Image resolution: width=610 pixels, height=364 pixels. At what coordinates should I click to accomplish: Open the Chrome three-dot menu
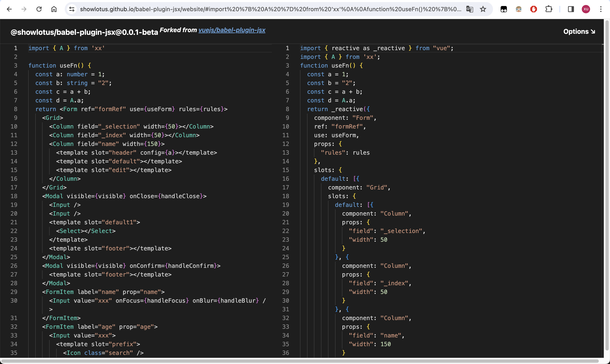tap(601, 9)
